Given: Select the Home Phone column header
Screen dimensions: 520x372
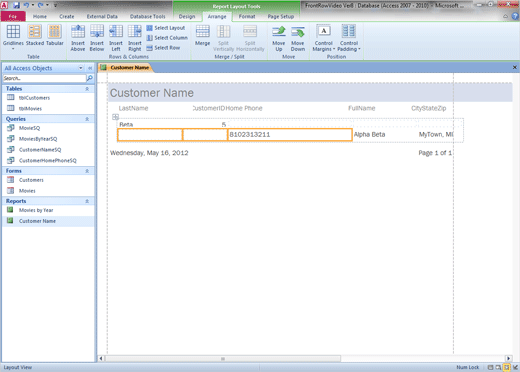Looking at the screenshot, I should point(244,108).
